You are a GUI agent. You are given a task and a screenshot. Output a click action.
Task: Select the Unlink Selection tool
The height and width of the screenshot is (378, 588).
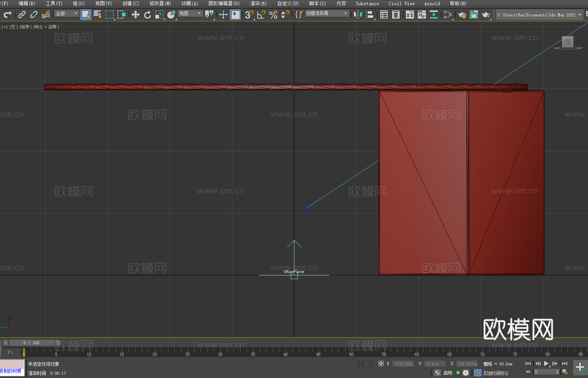pos(34,14)
